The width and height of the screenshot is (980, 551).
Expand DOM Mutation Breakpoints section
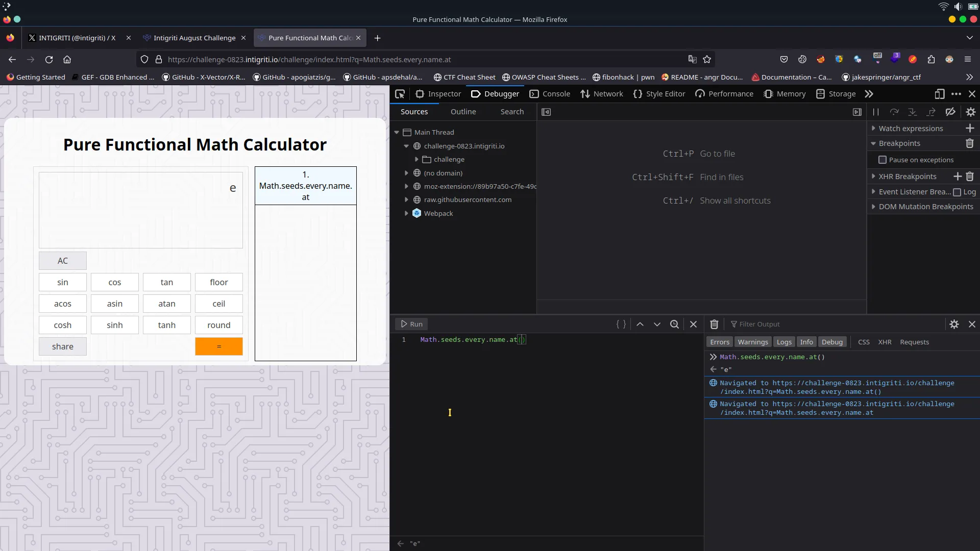pos(873,207)
